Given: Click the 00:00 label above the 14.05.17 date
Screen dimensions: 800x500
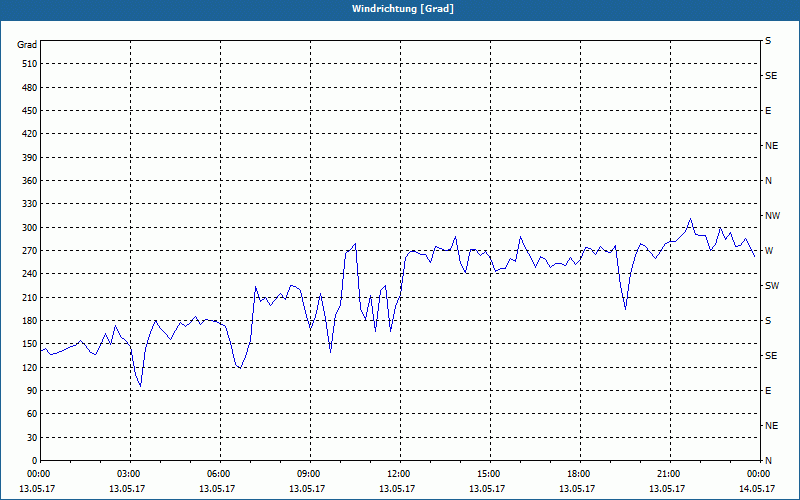Looking at the screenshot, I should (759, 474).
